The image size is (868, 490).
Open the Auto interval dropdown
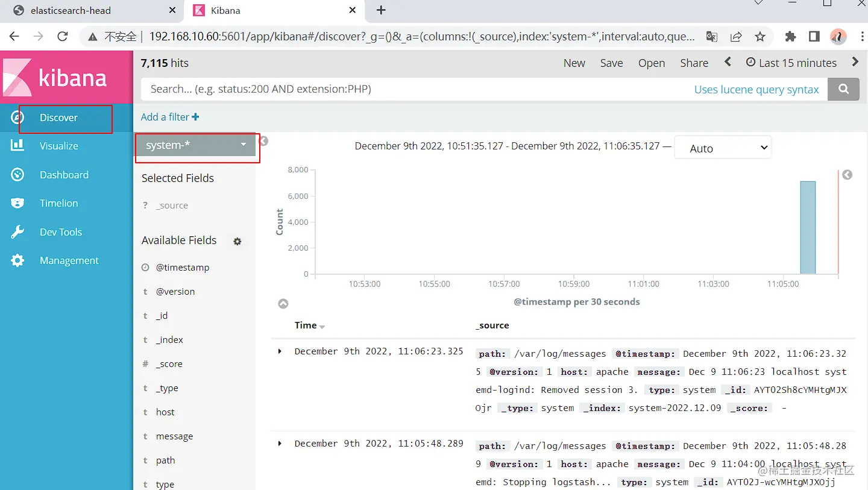(723, 148)
